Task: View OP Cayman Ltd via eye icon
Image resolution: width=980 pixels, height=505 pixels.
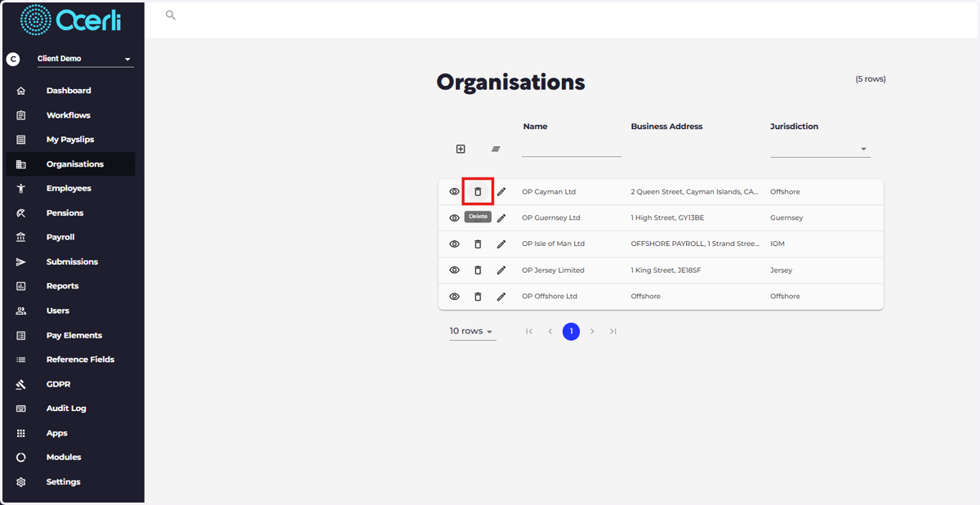Action: tap(454, 192)
